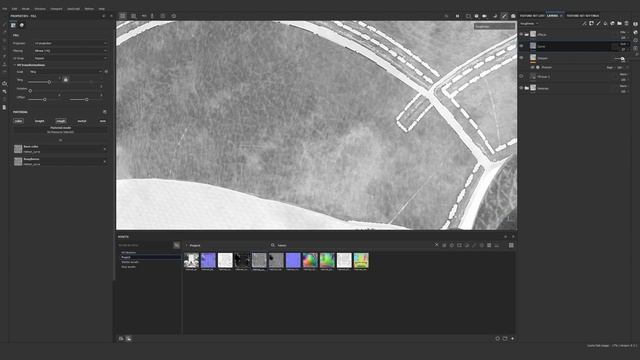Open blend mode dropdown of selected layer

coord(623,44)
